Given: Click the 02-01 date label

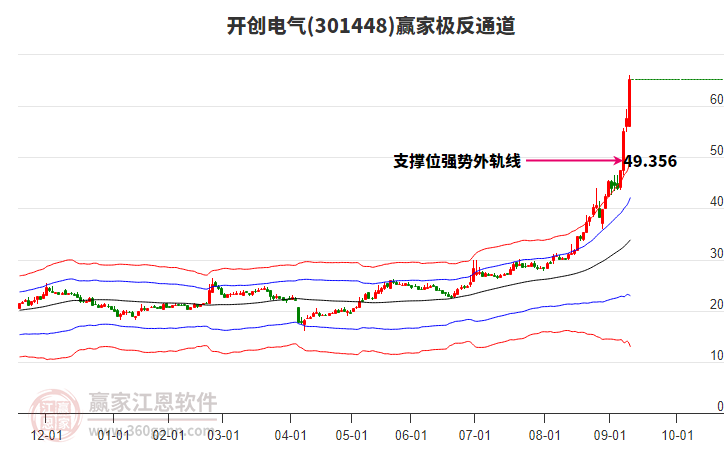Looking at the screenshot, I should tap(168, 435).
